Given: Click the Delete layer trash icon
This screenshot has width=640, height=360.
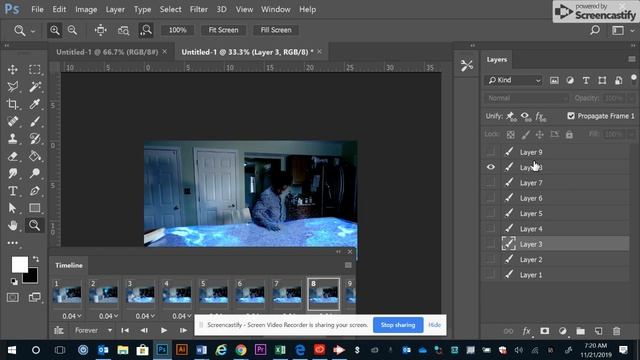Looking at the screenshot, I should click(x=616, y=331).
